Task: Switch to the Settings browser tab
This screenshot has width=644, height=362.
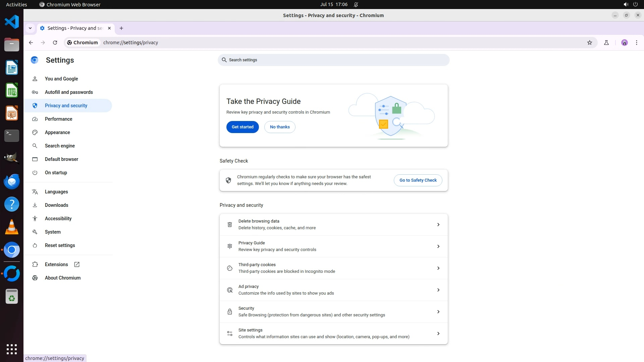Action: 75,28
